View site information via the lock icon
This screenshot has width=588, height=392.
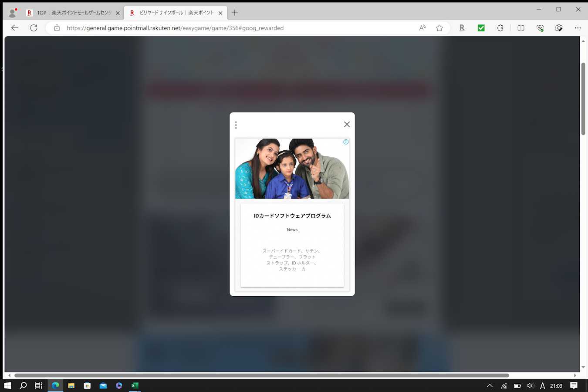click(57, 28)
